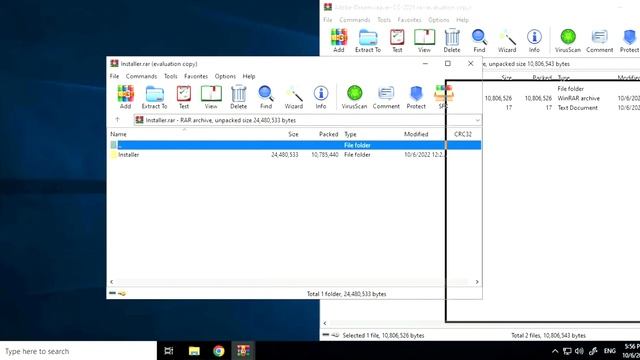
Task: Expand the archive path dropdown in Installer.rar
Action: coord(477,120)
